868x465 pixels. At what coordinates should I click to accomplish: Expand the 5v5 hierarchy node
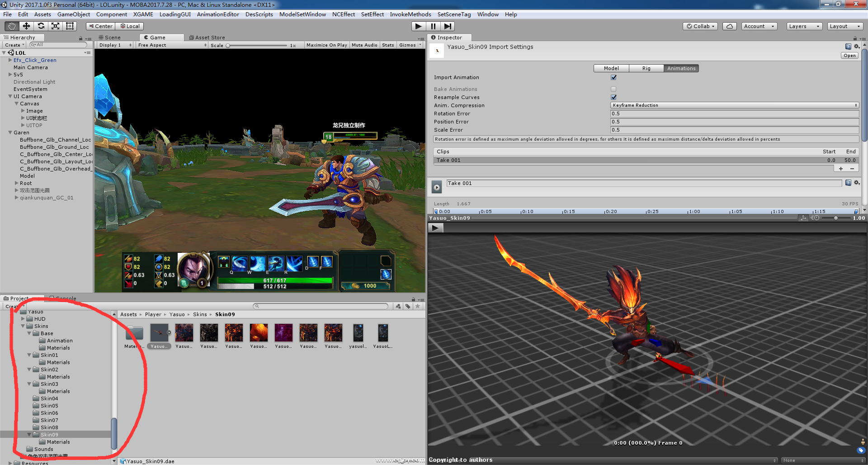coord(10,75)
